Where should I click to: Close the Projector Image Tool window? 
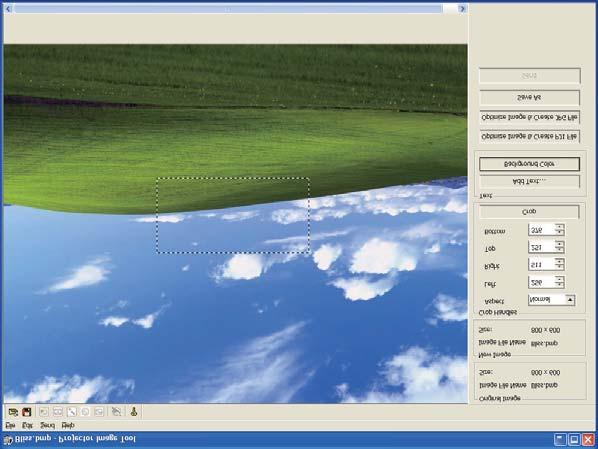tap(588, 440)
